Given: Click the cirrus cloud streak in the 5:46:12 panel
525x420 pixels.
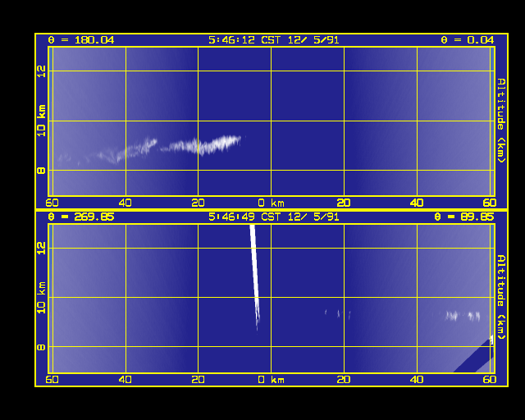Looking at the screenshot, I should (201, 146).
